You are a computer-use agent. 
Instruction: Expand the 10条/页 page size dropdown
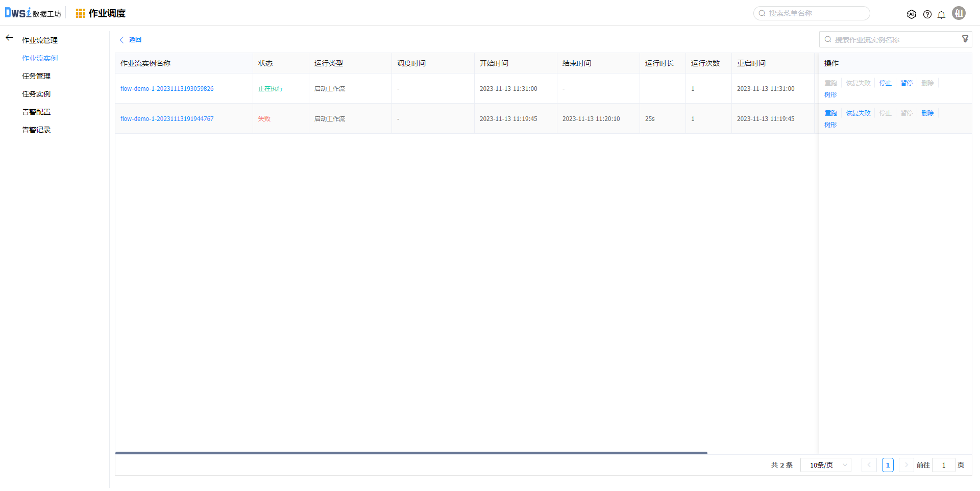[x=825, y=465]
